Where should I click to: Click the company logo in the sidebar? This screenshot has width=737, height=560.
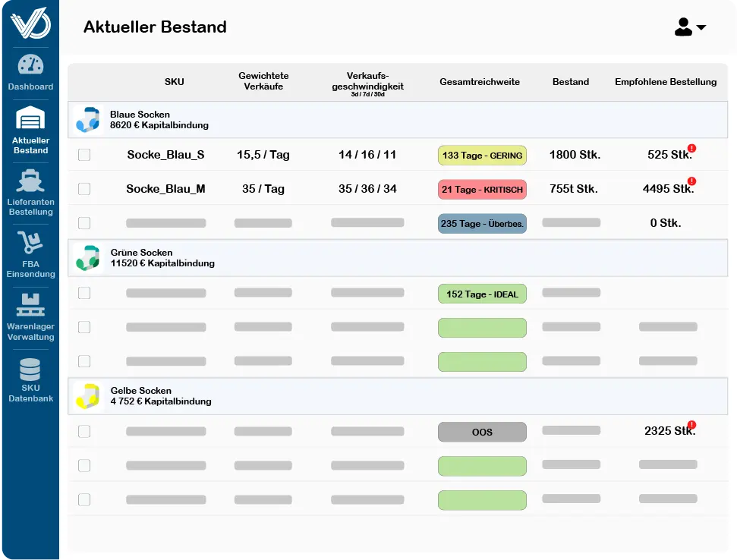30,22
